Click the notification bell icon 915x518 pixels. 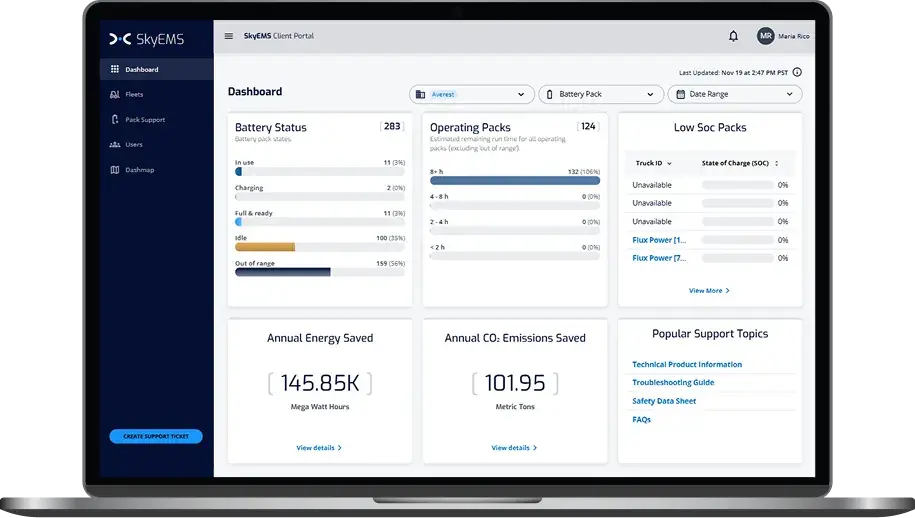click(x=733, y=36)
